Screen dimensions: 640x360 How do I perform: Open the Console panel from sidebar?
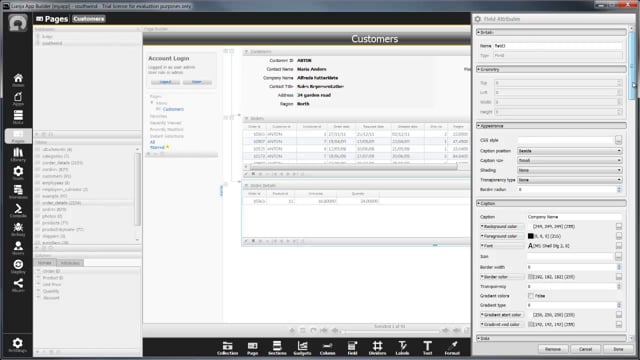pyautogui.click(x=18, y=211)
